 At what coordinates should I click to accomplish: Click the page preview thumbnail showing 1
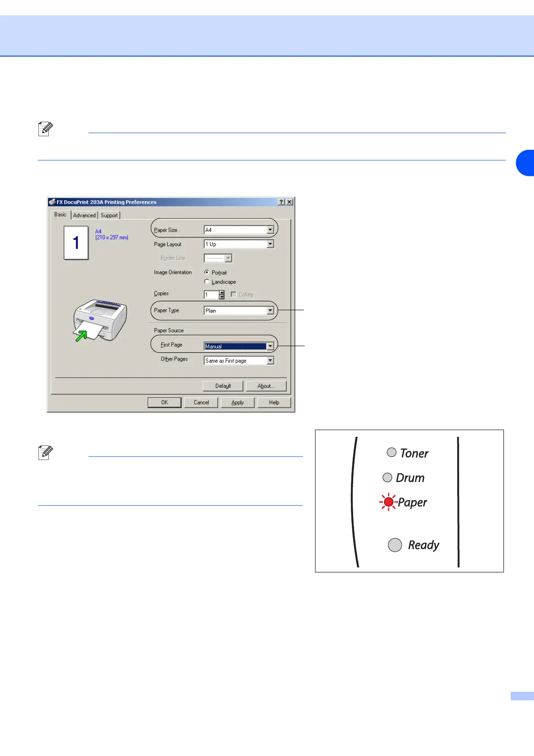(76, 243)
